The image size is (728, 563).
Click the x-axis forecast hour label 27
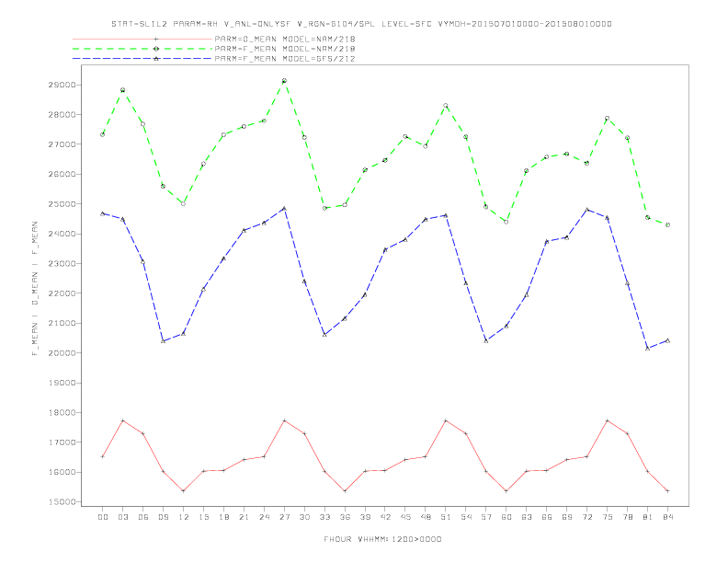click(x=284, y=517)
